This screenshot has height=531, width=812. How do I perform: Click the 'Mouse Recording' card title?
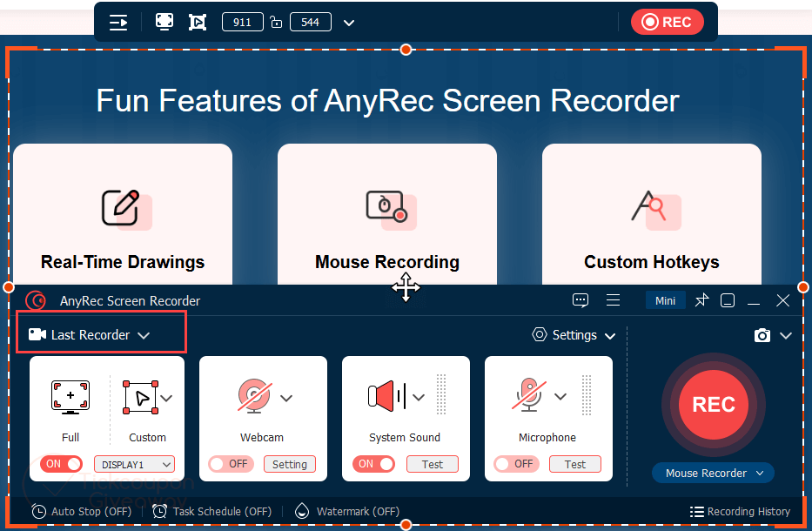[387, 262]
